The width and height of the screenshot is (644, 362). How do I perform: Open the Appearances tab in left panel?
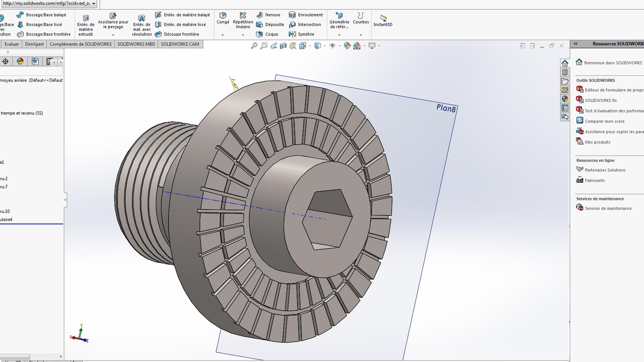pyautogui.click(x=20, y=61)
